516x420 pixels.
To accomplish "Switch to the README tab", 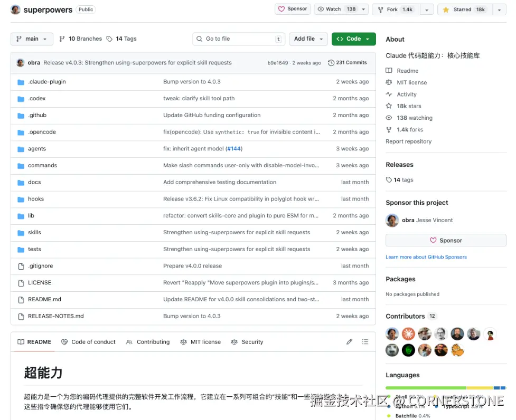I will 34,342.
